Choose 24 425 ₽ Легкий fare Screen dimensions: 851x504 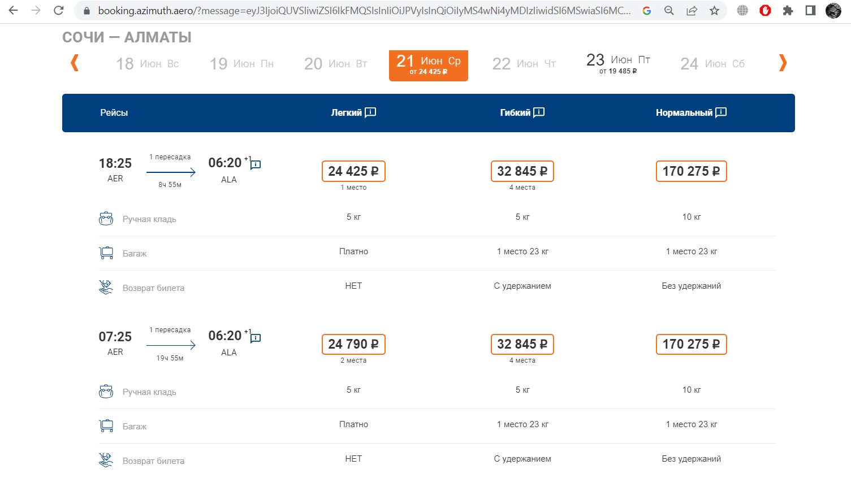[x=353, y=171]
